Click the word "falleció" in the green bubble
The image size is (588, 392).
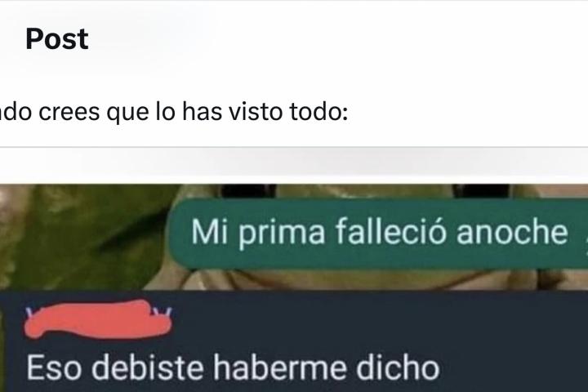[x=390, y=231]
